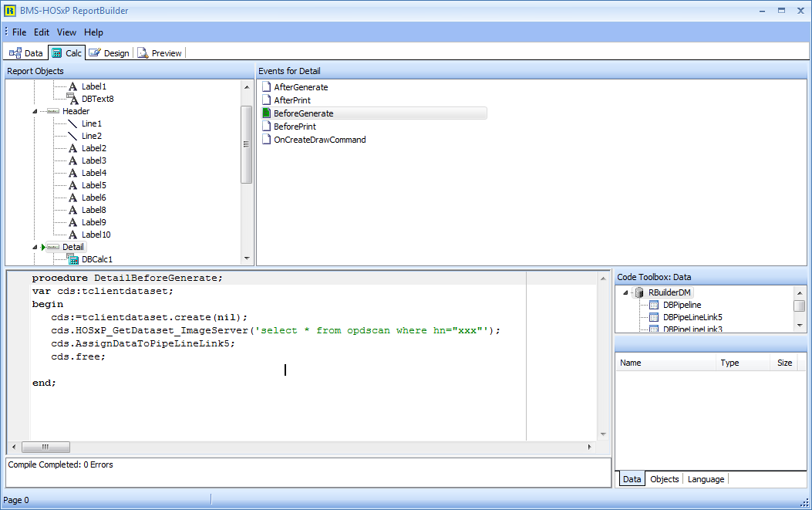Screen dimensions: 812x510
Task: Click the Label5 text icon
Action: [x=73, y=185]
